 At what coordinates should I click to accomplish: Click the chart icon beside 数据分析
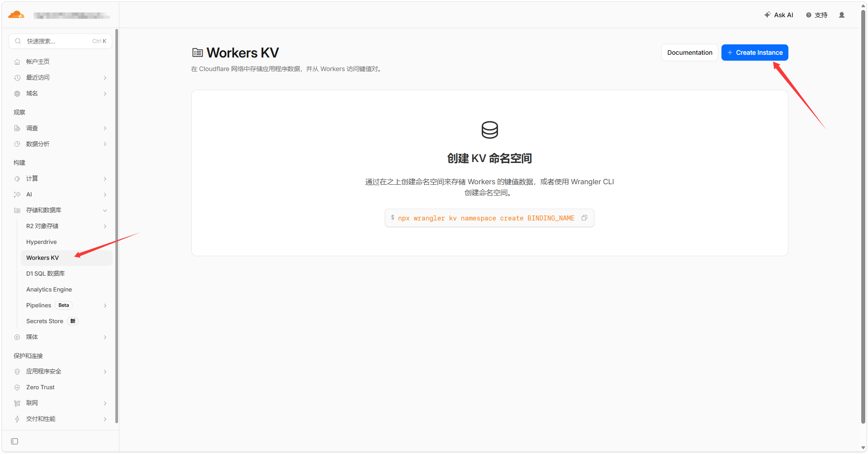point(17,144)
